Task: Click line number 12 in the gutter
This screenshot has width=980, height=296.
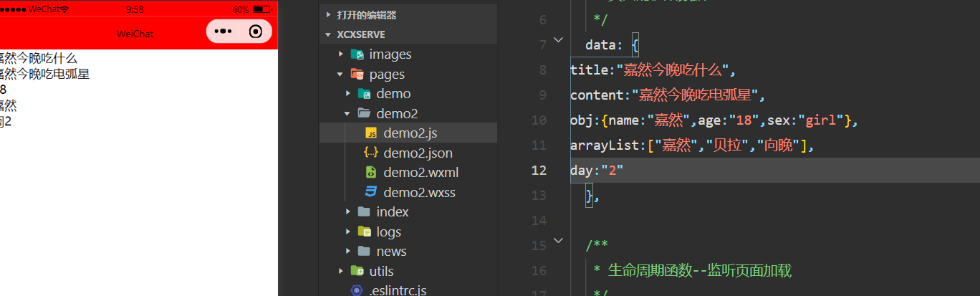Action: click(537, 171)
